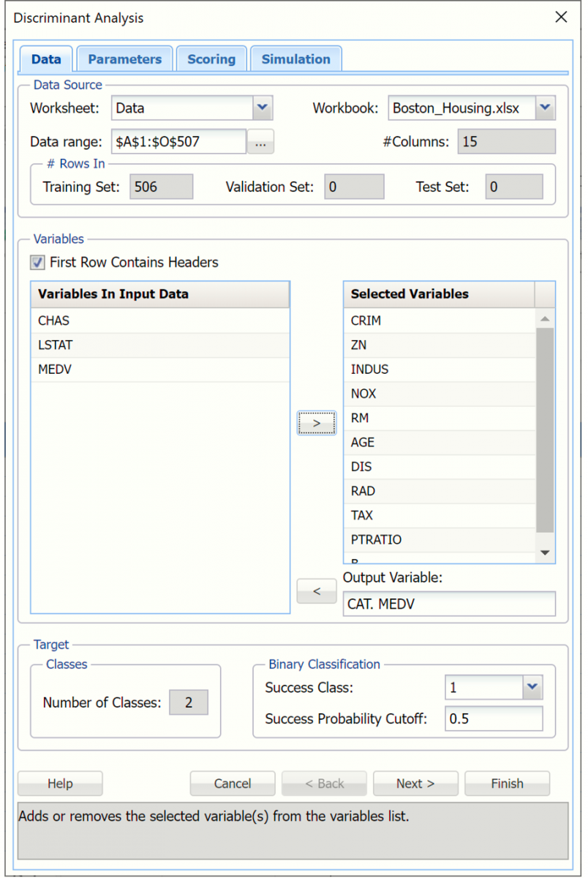Click the right arrow add-variable button

pos(316,423)
